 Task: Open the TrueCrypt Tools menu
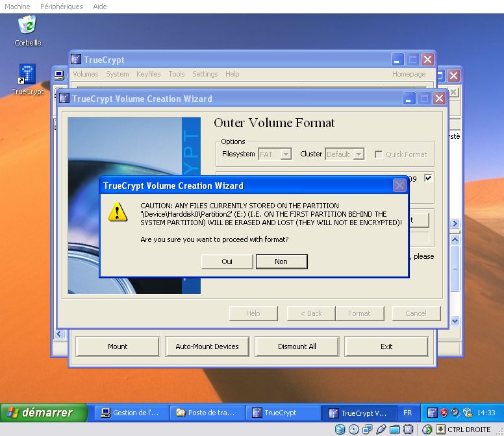click(x=177, y=74)
